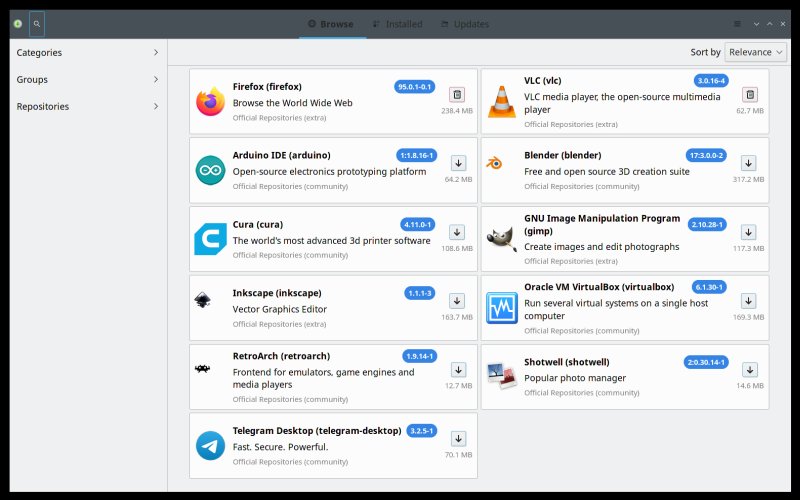Click the VirtualBox logo icon
This screenshot has width=800, height=500.
[x=502, y=308]
